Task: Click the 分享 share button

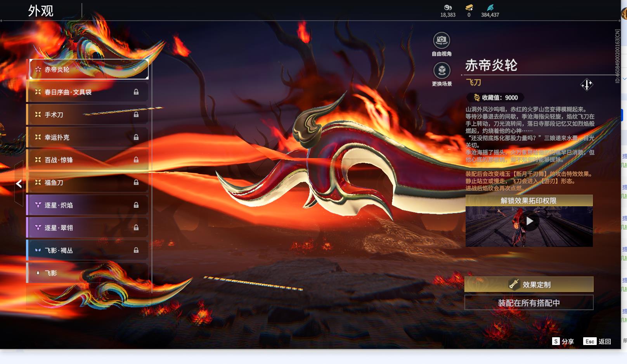Action: coord(563,341)
